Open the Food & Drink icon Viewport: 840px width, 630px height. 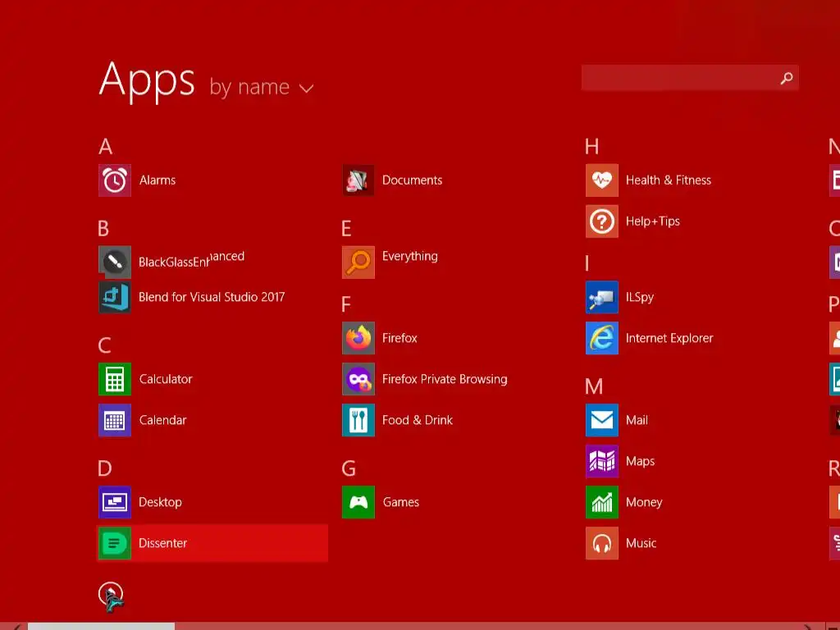click(358, 420)
